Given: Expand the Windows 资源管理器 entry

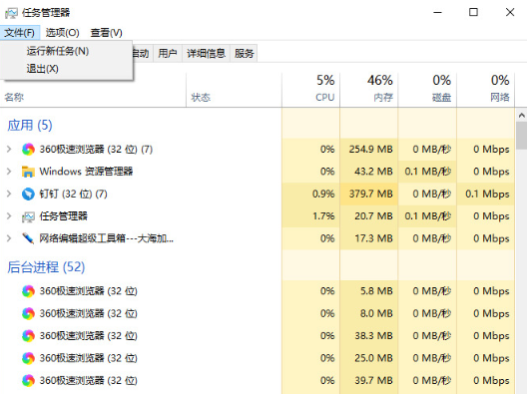Looking at the screenshot, I should point(9,172).
